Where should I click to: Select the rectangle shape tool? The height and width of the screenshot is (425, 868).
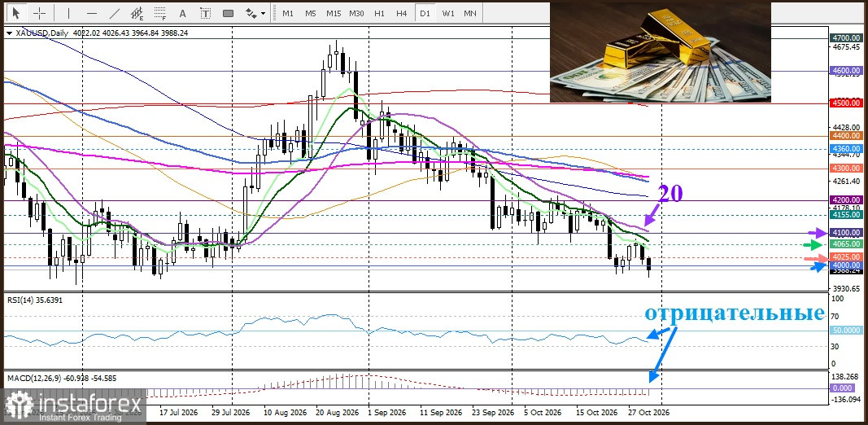(x=228, y=13)
